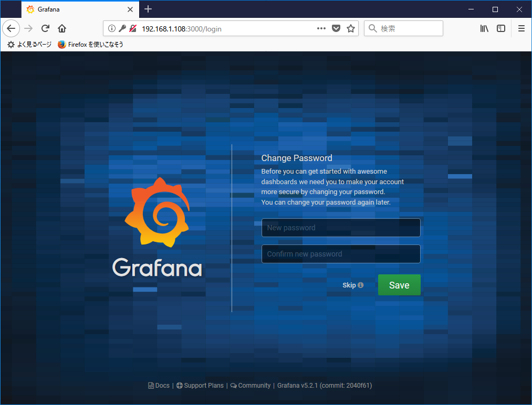The width and height of the screenshot is (532, 405).
Task: Focus the 検索 search box
Action: click(x=403, y=28)
